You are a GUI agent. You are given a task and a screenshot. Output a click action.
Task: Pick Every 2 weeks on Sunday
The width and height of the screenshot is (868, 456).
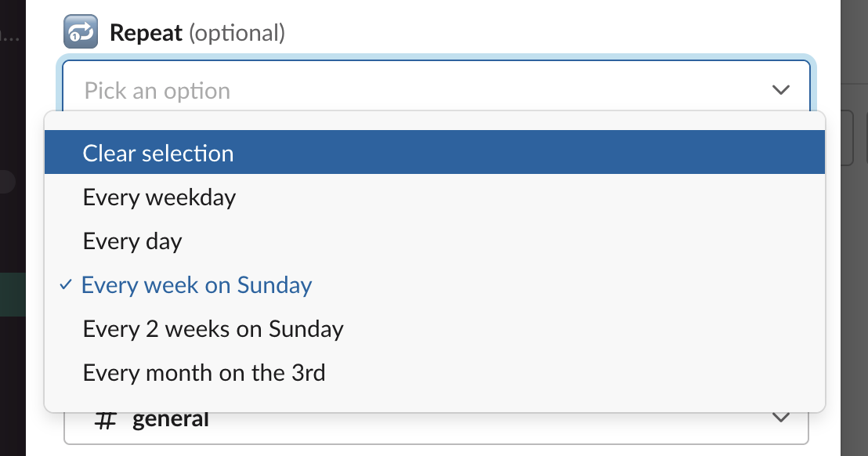(x=213, y=328)
